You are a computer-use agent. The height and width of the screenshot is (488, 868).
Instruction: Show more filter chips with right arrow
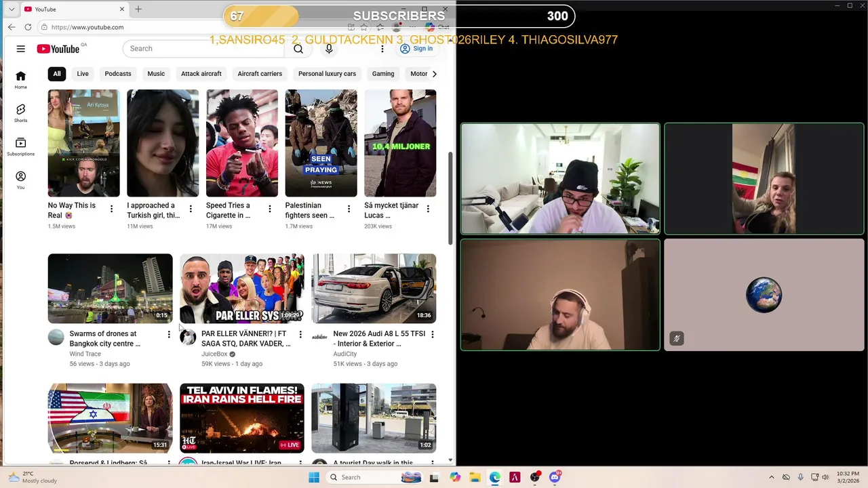(x=435, y=74)
